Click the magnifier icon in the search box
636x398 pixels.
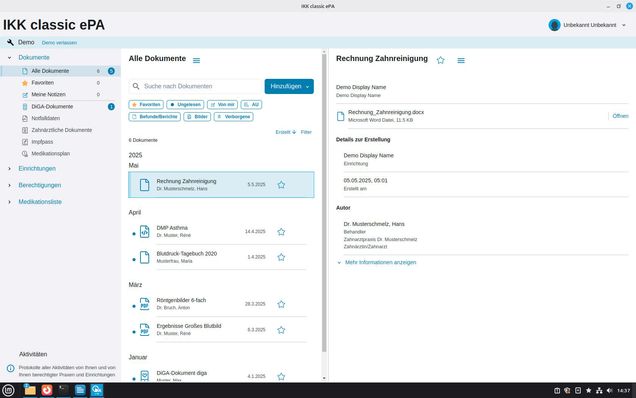(136, 86)
